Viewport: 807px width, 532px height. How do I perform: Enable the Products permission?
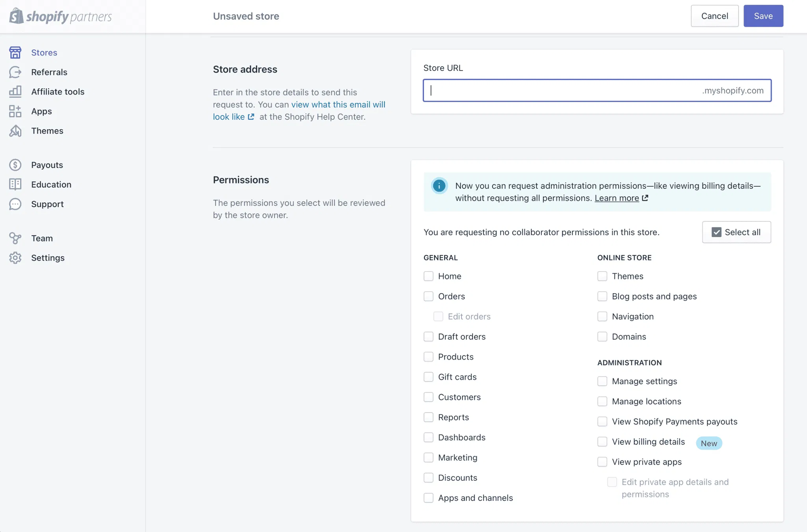pos(428,357)
